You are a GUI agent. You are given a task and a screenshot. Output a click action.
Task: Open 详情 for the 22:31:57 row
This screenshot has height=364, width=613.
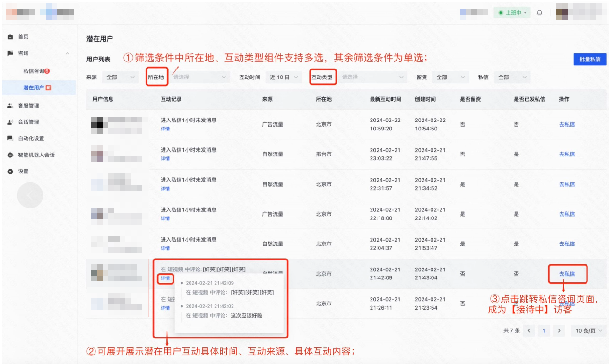165,189
